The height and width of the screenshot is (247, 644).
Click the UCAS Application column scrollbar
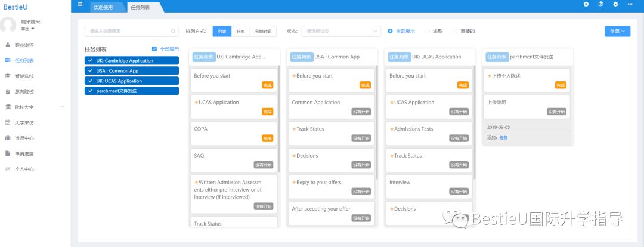click(475, 122)
